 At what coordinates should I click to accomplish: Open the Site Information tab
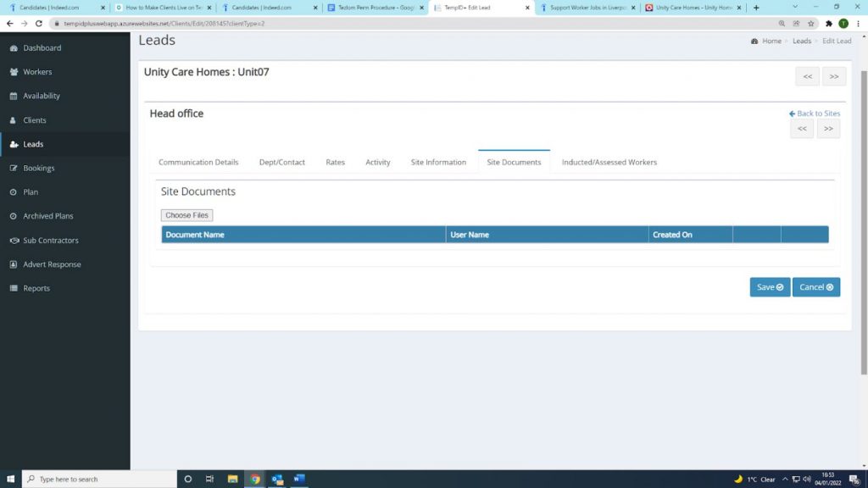[x=438, y=162]
